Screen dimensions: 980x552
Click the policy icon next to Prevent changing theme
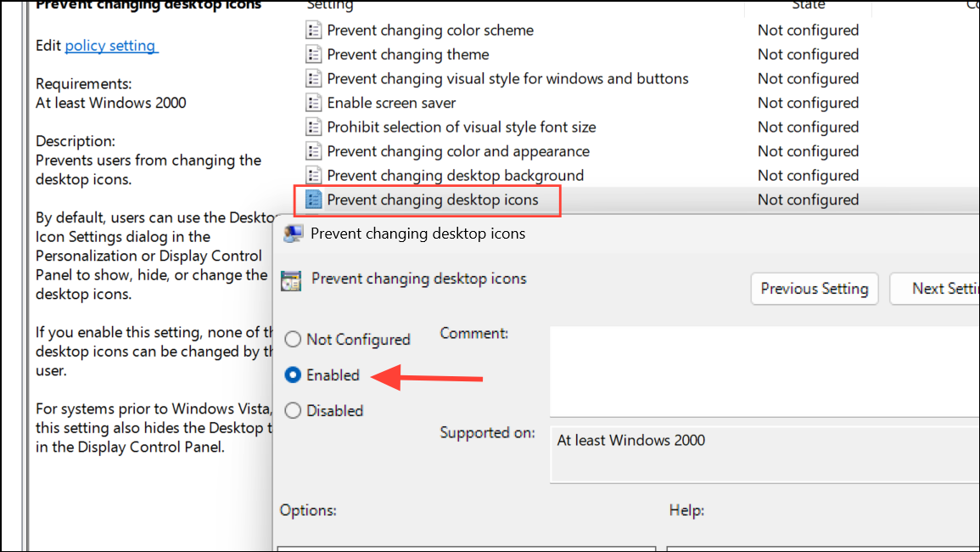click(313, 54)
